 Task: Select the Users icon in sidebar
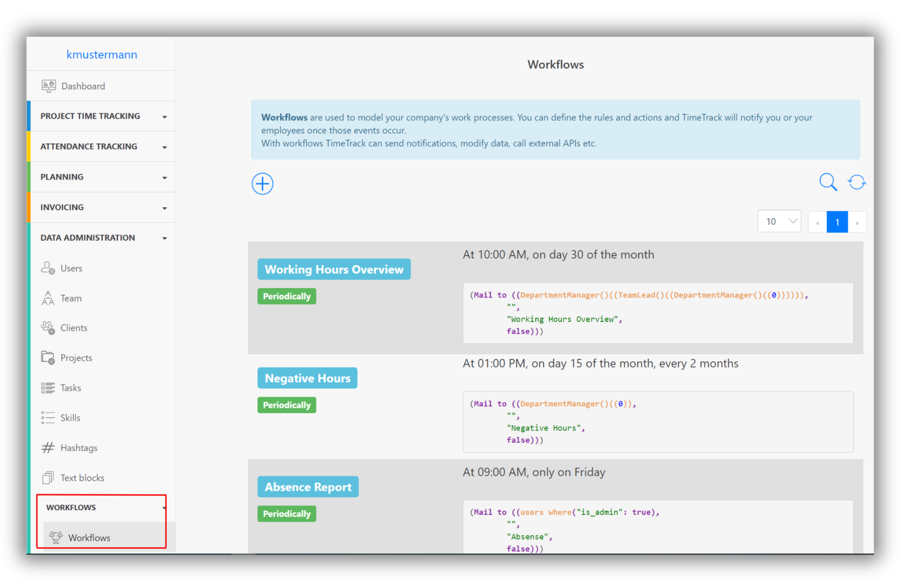[x=48, y=268]
